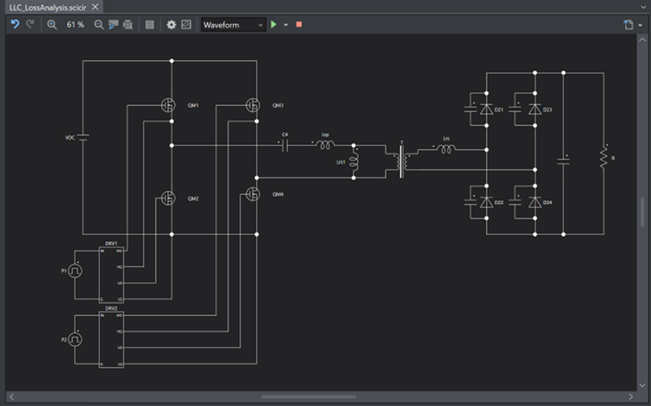Expand the export options dropdown arrow
Screen dimensions: 651x406
(x=640, y=24)
